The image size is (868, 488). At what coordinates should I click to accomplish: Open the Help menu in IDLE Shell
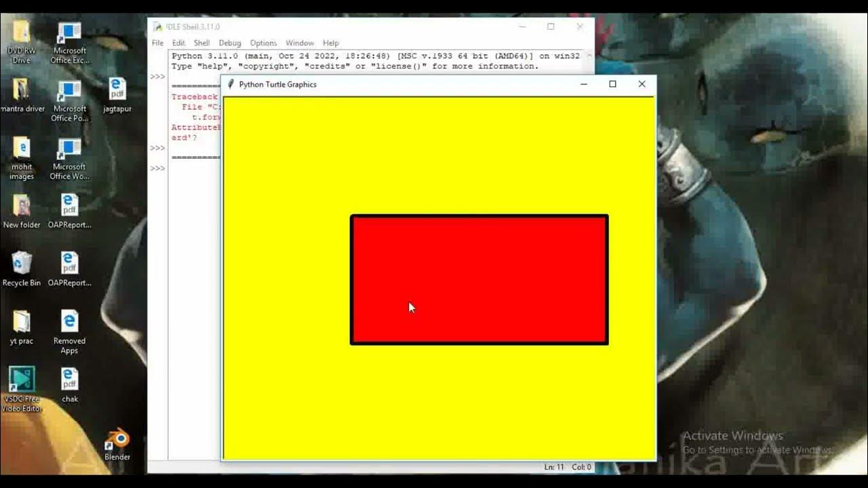coord(331,43)
